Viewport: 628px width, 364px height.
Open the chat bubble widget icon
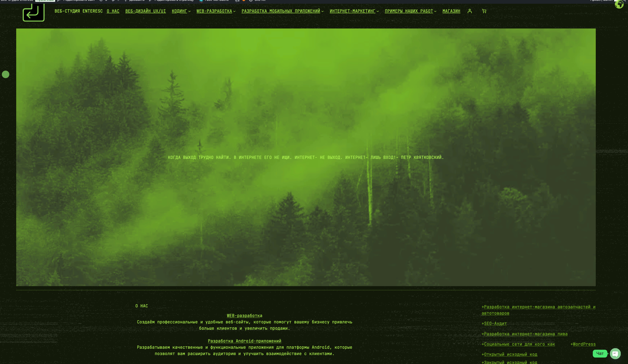click(615, 354)
